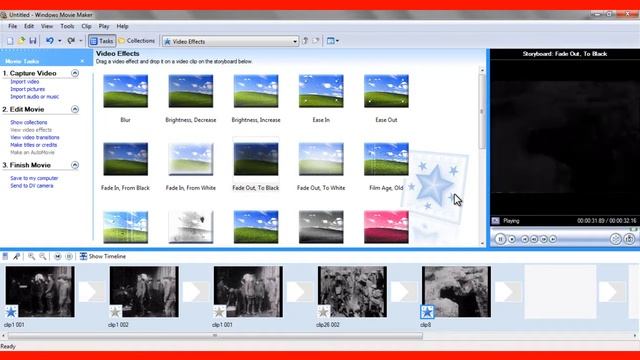The height and width of the screenshot is (360, 640).
Task: Select the Fade Out, To Black effect
Action: tap(256, 159)
